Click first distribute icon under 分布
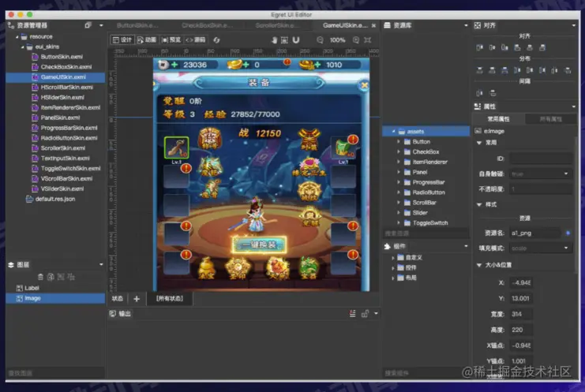Viewport: 585px width, 392px height. tap(480, 70)
